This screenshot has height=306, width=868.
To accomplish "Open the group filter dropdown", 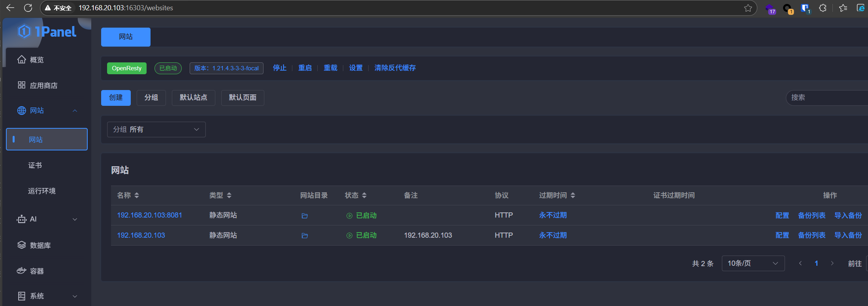I will (156, 130).
